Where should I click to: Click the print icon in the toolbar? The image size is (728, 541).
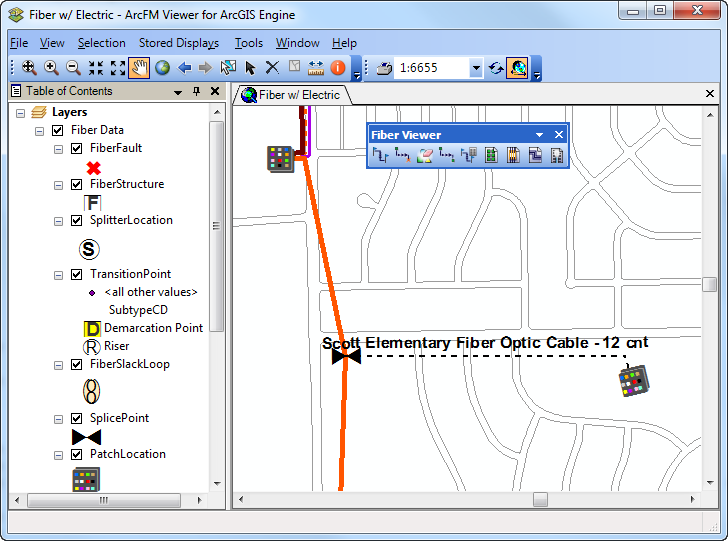tap(385, 68)
